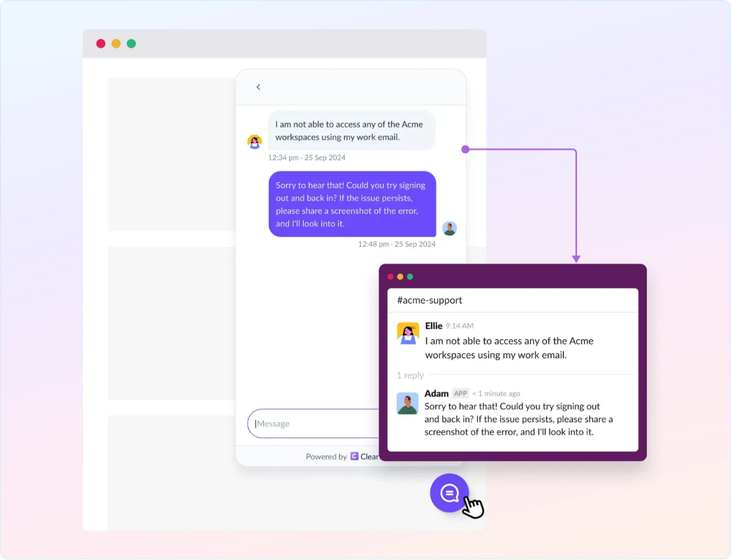Click the "9.14 AM" timestamp next to Ellie
This screenshot has height=560, width=731.
(x=459, y=326)
